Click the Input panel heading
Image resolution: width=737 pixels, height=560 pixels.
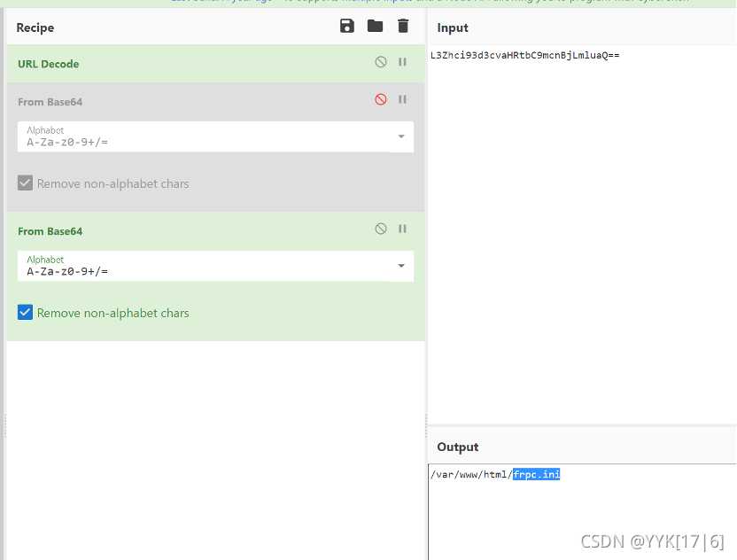453,27
